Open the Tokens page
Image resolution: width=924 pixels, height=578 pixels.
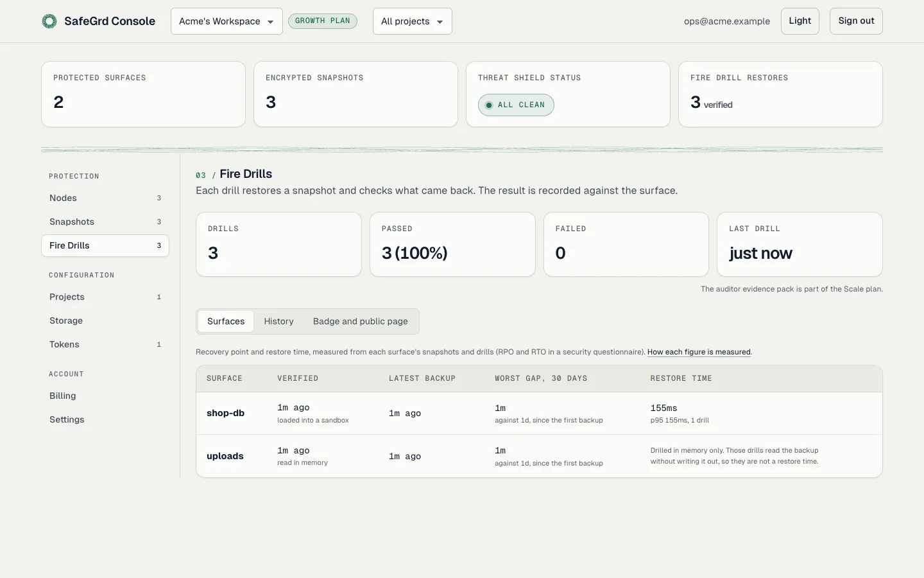click(x=105, y=344)
